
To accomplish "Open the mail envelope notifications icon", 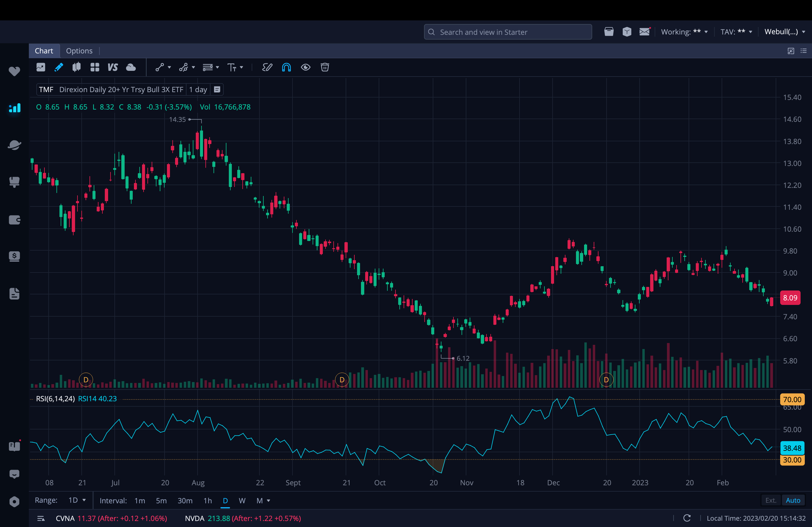I will tap(644, 32).
